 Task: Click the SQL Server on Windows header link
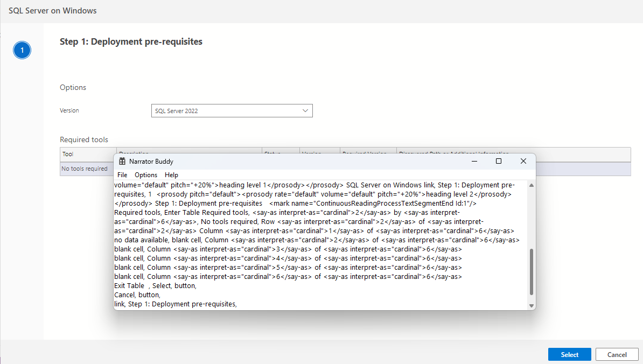click(x=52, y=10)
